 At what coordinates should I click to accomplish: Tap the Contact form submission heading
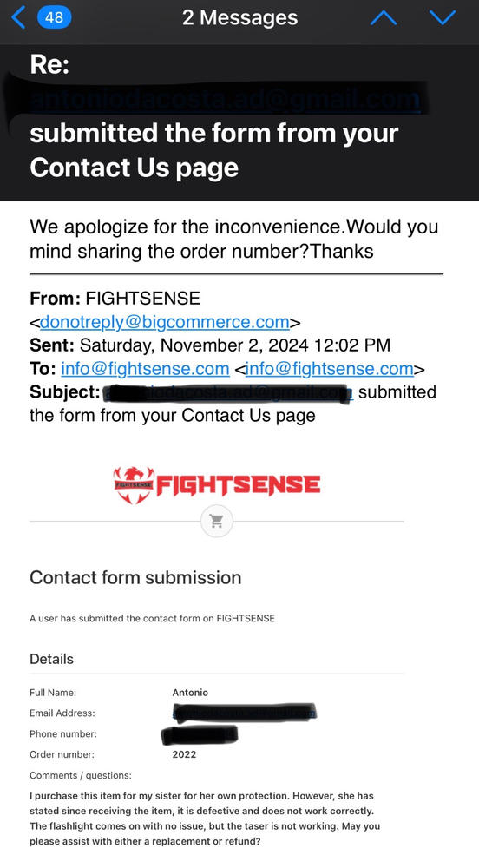coord(135,577)
